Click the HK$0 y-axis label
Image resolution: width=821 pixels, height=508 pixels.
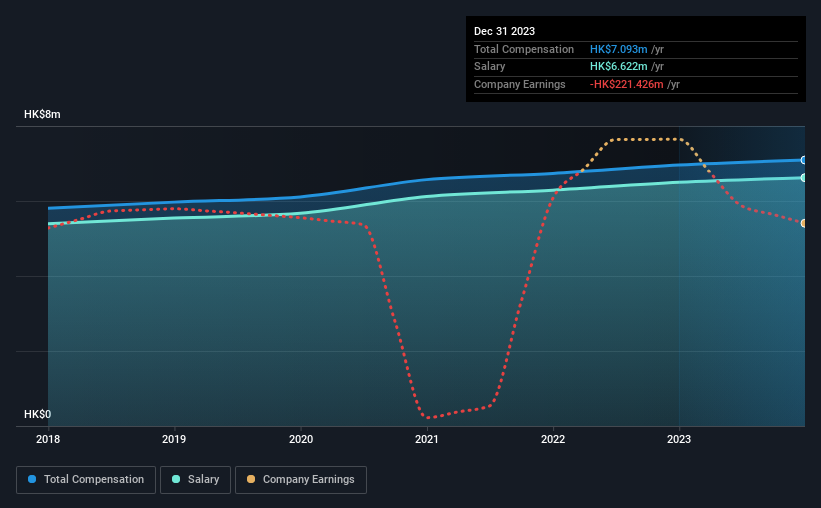click(x=38, y=414)
